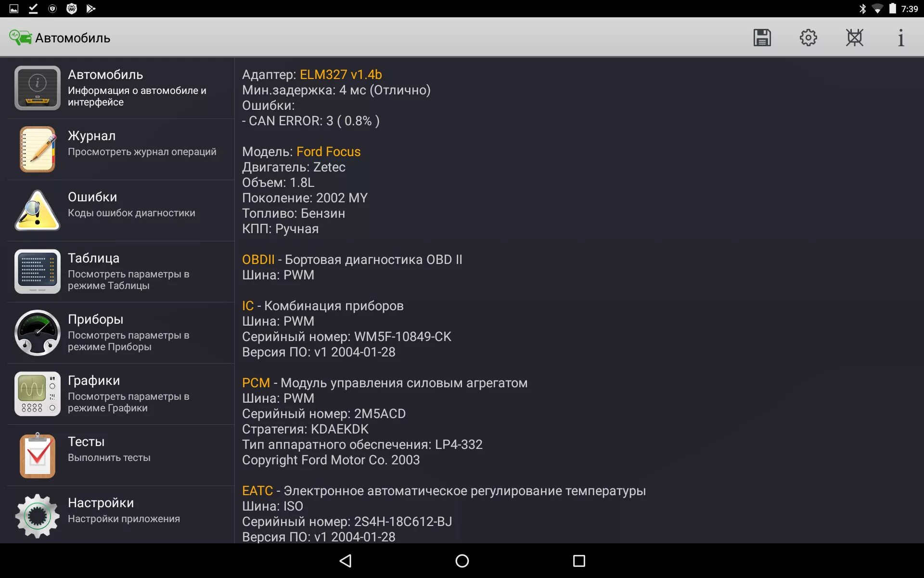The height and width of the screenshot is (578, 924).
Task: Tap the PCM module heading
Action: point(256,383)
